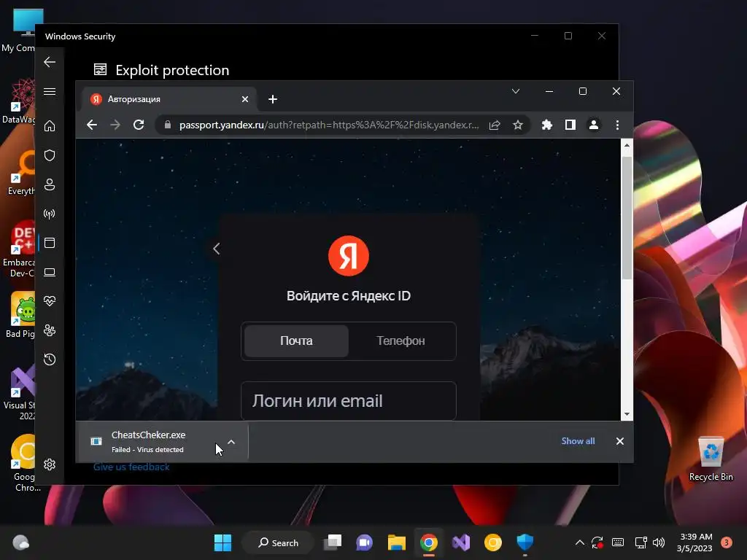The height and width of the screenshot is (560, 747).
Task: Open notification badge showing 3
Action: pos(727,542)
